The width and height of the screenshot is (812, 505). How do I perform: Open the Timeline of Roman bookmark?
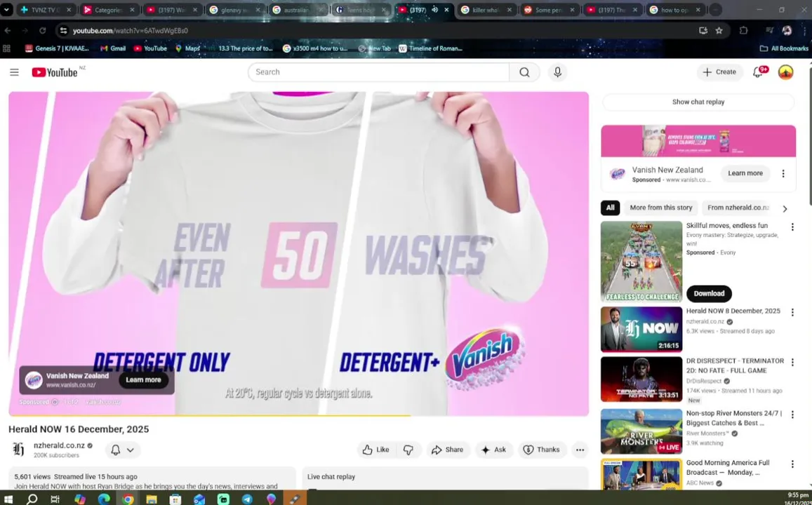tap(430, 48)
